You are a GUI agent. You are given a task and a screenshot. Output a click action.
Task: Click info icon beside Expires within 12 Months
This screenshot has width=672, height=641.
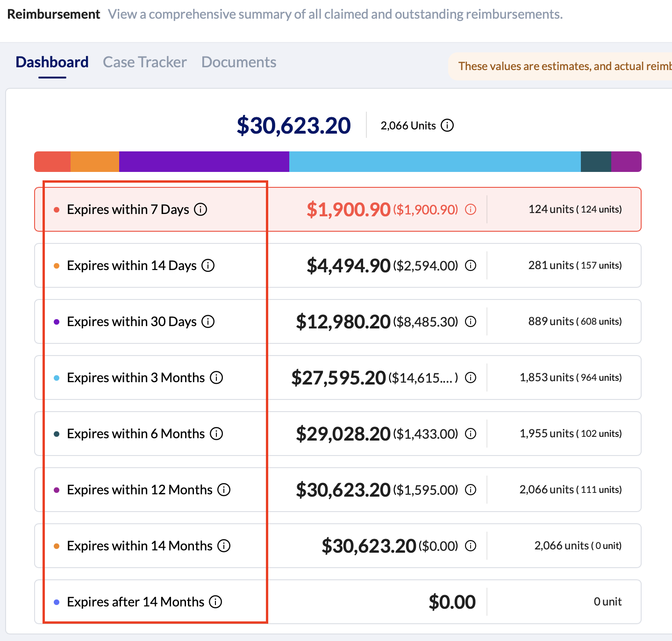pyautogui.click(x=224, y=490)
